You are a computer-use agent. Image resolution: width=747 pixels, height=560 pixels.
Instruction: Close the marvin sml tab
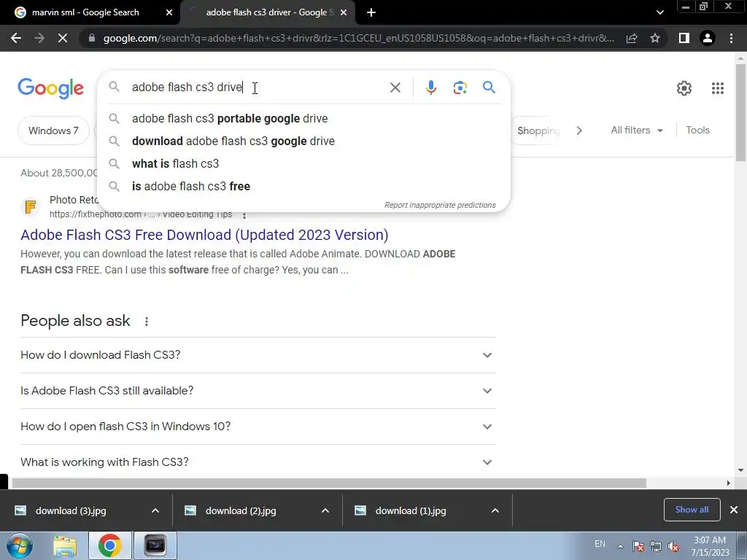tap(169, 13)
